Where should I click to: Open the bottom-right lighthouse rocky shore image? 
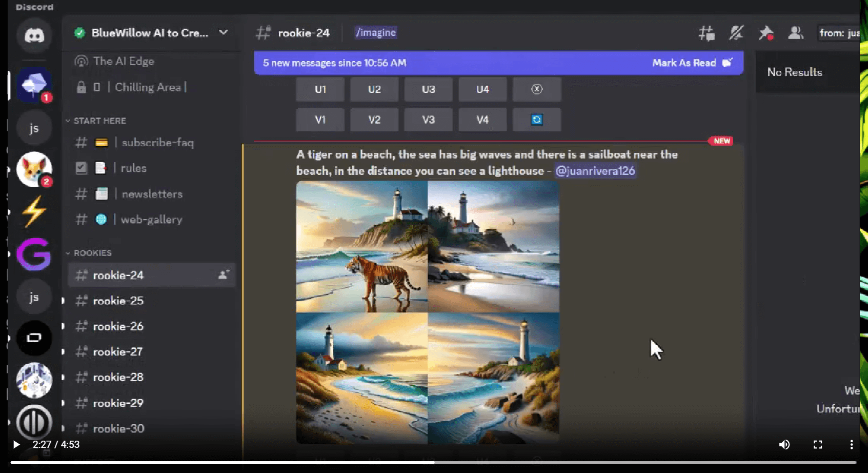[x=494, y=379]
